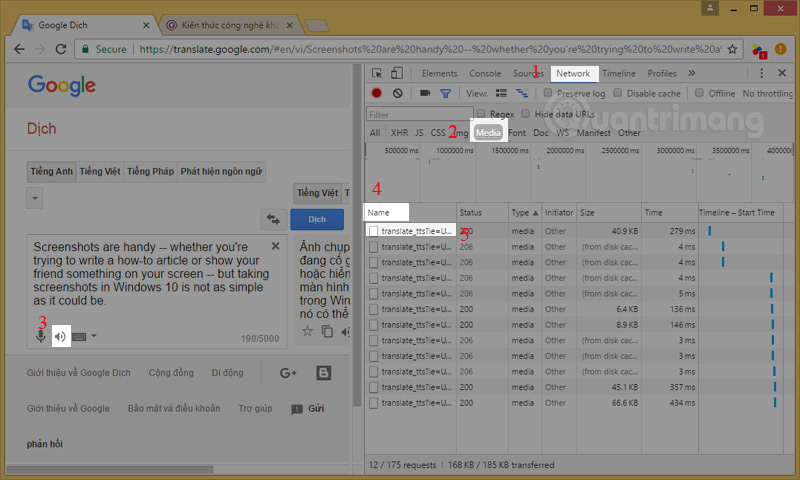Enable Disable cache checkbox
The height and width of the screenshot is (480, 800).
point(617,93)
